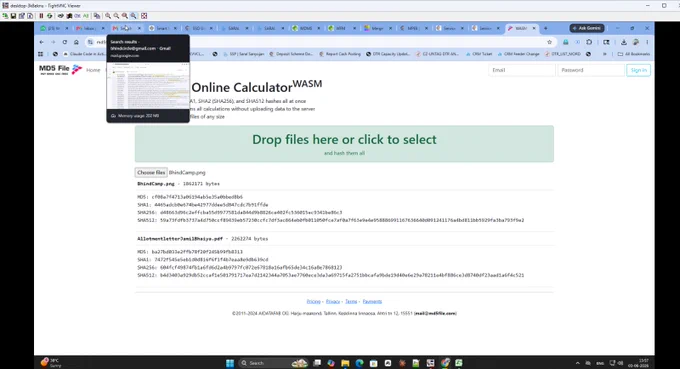Open File Explorer from taskbar
The width and height of the screenshot is (680, 369).
(x=345, y=363)
